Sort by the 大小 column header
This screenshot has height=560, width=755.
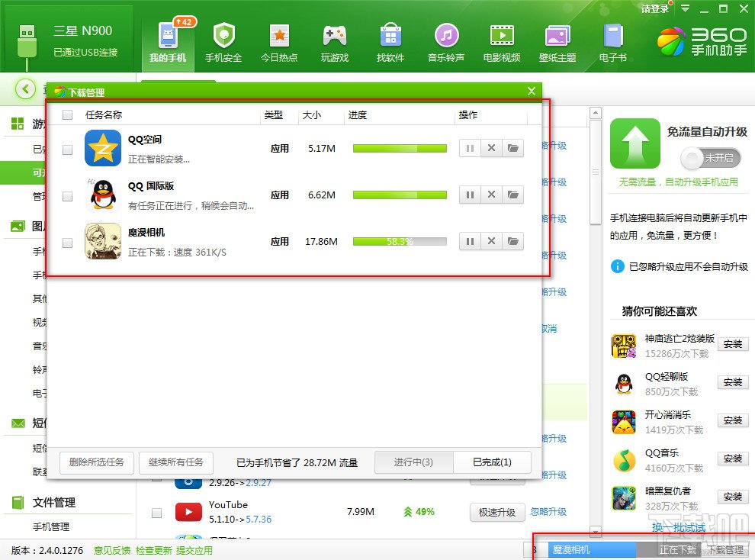(312, 114)
